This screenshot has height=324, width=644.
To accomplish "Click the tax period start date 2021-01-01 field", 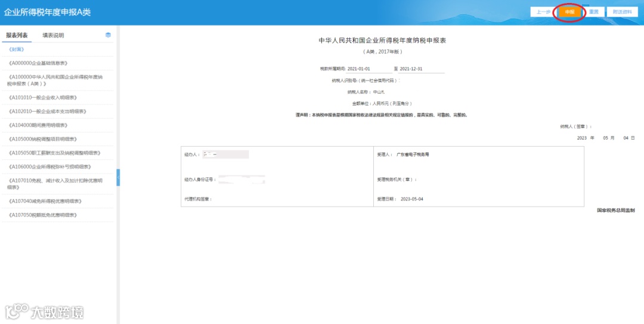I will 369,69.
